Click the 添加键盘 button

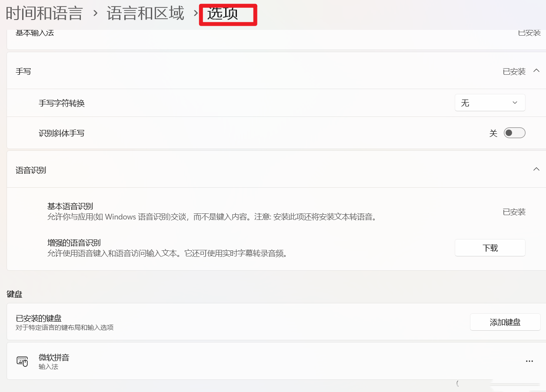tap(505, 322)
